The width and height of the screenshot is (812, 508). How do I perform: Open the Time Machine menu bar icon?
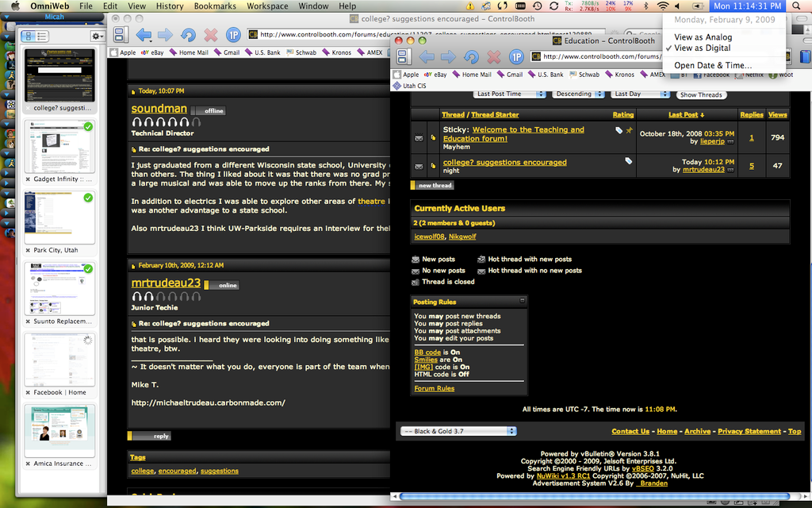click(x=538, y=6)
